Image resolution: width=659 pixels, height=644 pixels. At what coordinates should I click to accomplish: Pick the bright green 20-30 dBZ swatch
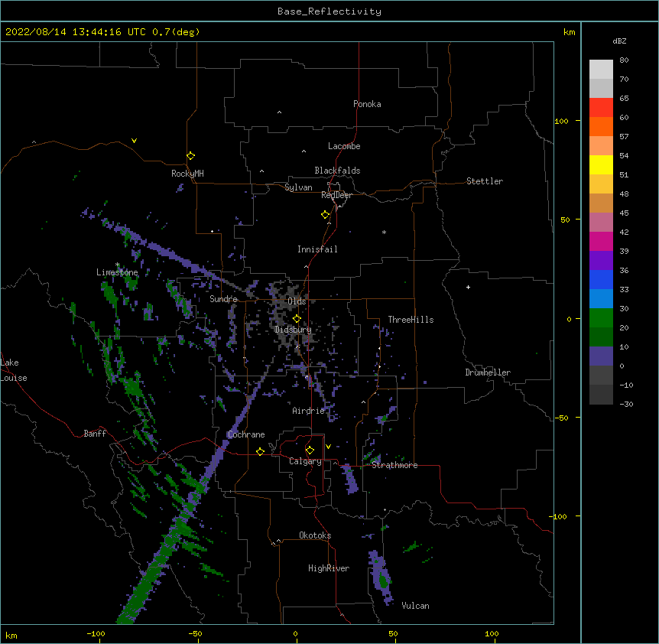pos(601,318)
